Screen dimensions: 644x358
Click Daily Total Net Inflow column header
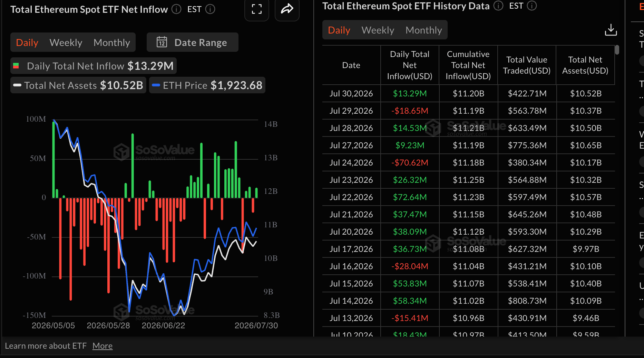[x=410, y=65]
